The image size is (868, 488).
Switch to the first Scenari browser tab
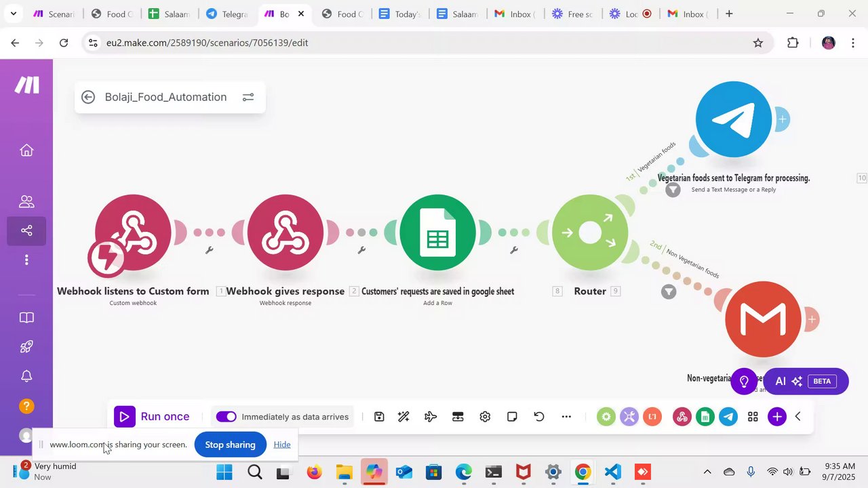point(54,14)
